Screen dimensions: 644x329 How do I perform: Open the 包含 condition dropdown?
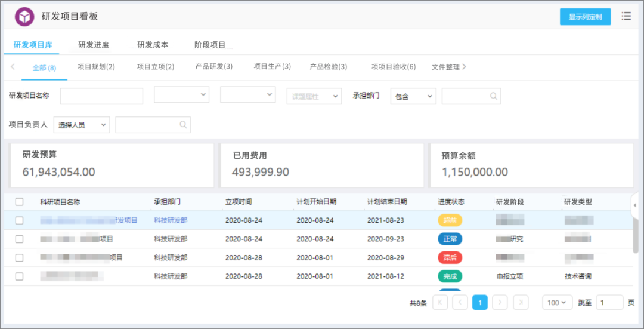click(x=413, y=96)
